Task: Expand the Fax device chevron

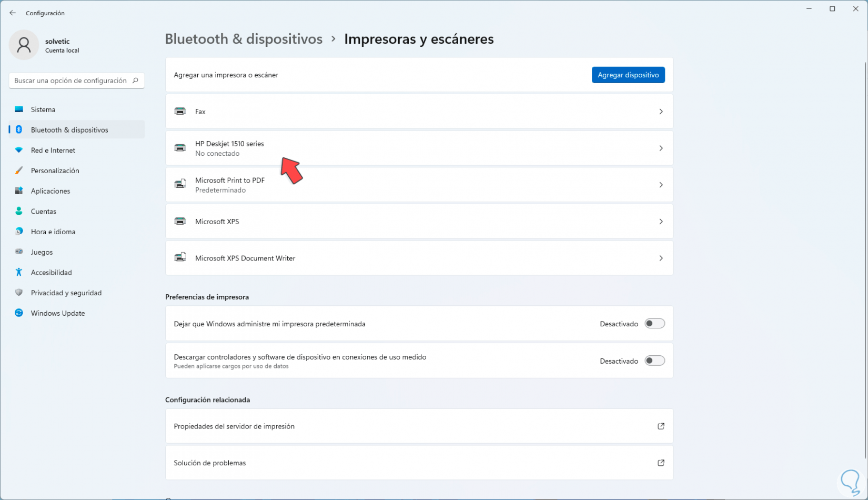Action: [661, 112]
